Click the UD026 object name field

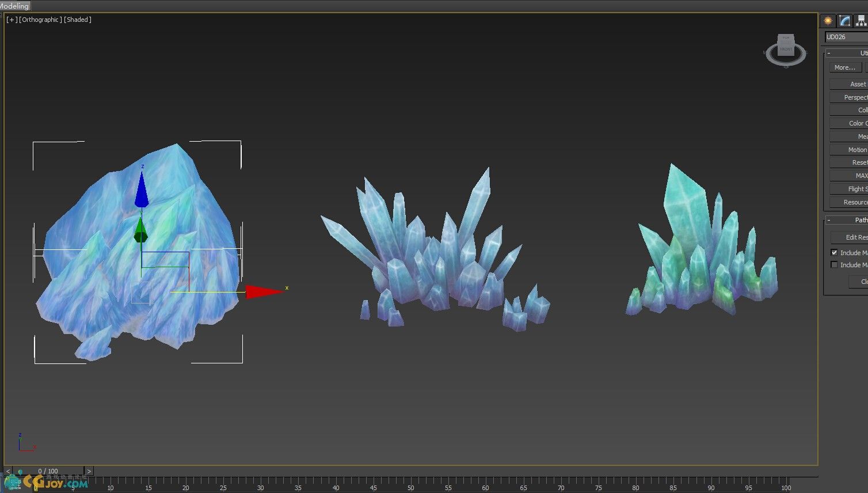[847, 37]
